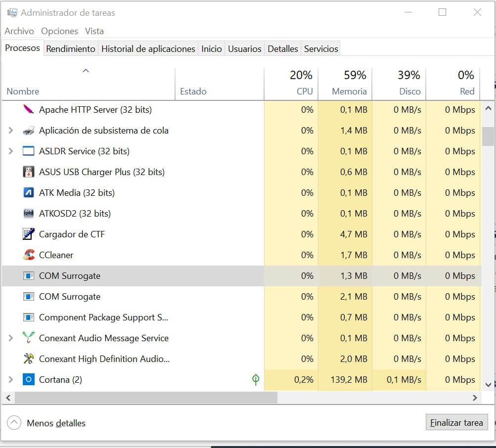Click the Menos detalles circle arrow icon
This screenshot has height=448, width=496.
[14, 423]
